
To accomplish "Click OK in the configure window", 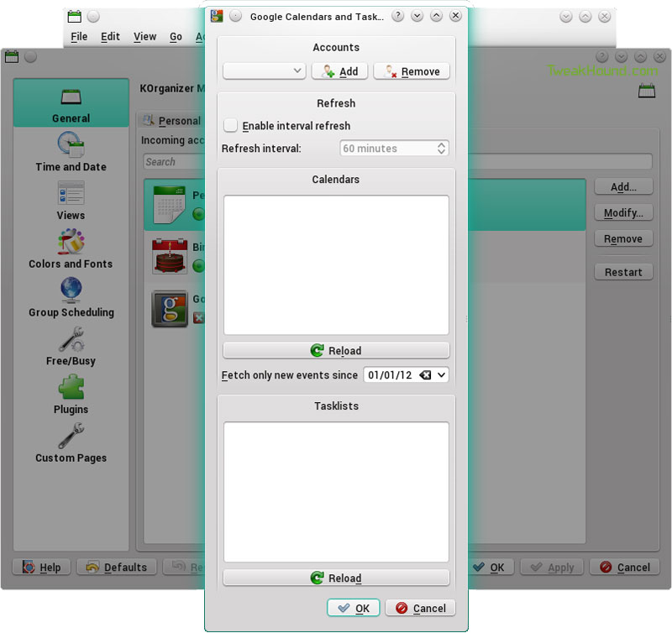I will coord(491,567).
